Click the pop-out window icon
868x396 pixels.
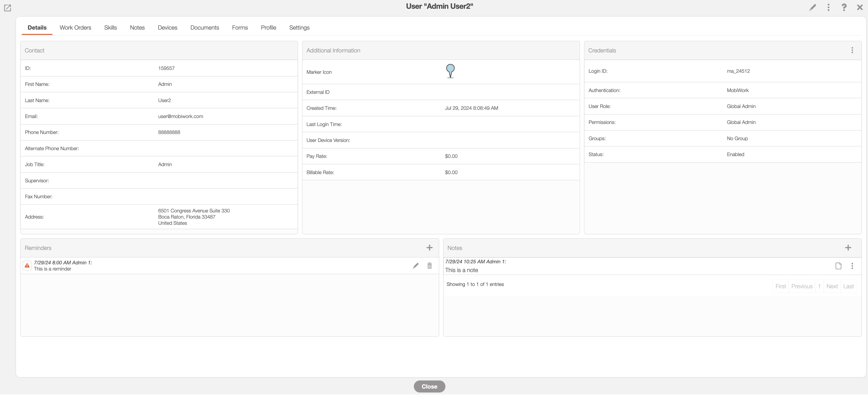pos(7,8)
